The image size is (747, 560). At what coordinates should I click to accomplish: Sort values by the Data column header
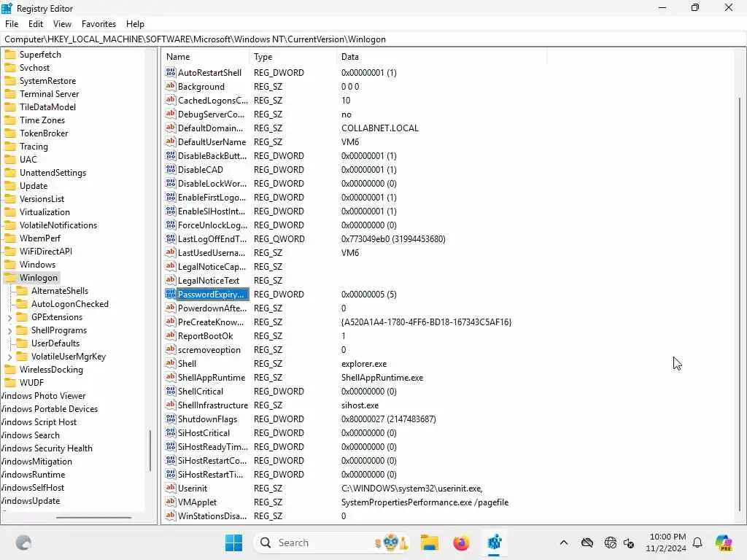point(441,57)
